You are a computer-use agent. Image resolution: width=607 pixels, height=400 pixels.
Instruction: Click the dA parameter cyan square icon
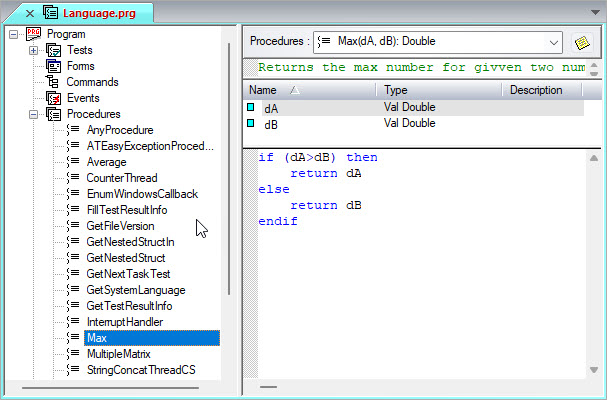point(251,108)
